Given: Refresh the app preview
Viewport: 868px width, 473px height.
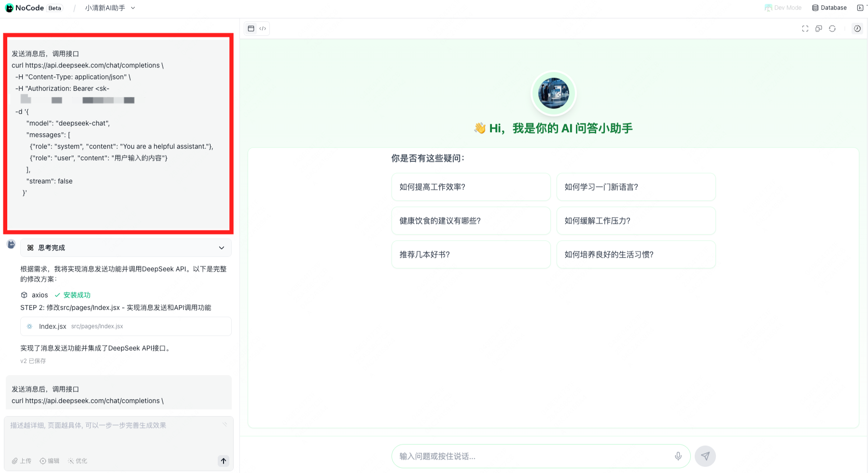Looking at the screenshot, I should point(832,28).
